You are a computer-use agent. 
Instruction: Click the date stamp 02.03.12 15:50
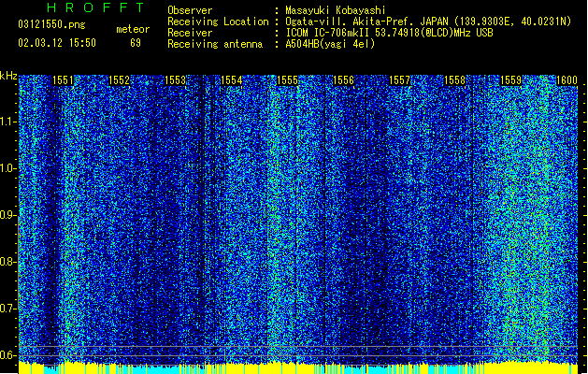pyautogui.click(x=57, y=43)
